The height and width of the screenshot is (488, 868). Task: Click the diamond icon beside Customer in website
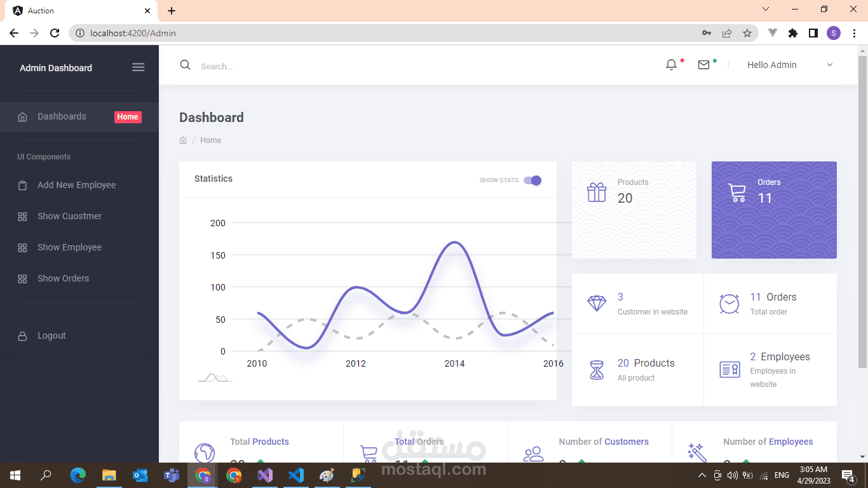pos(597,304)
